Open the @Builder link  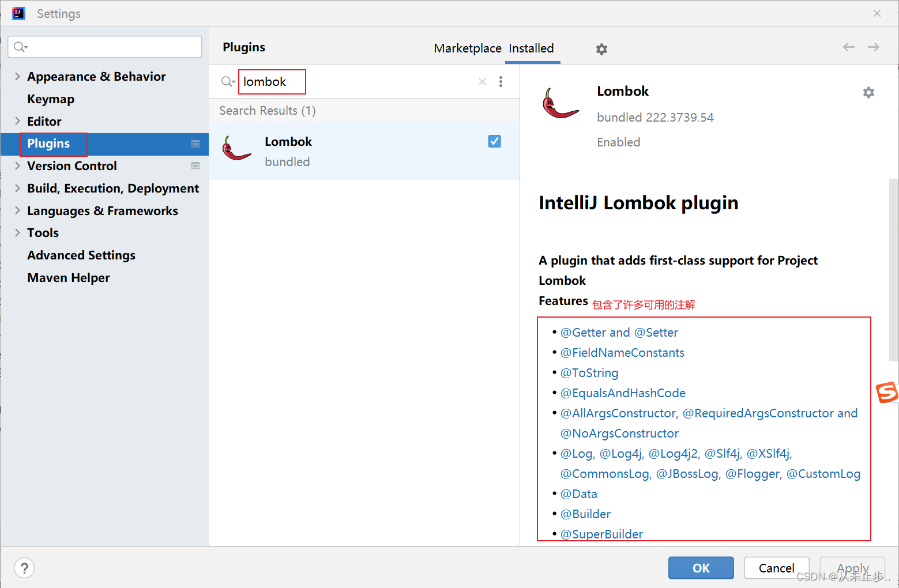point(585,514)
